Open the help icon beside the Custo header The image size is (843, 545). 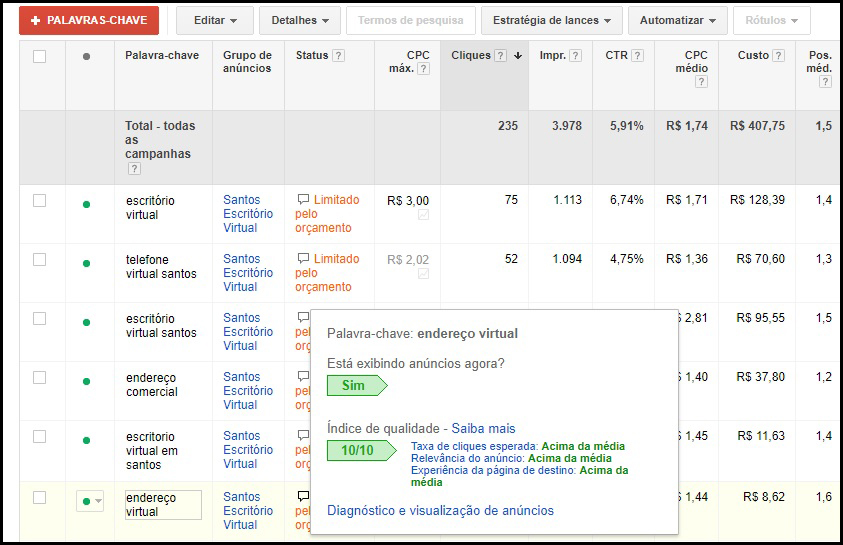pyautogui.click(x=778, y=55)
